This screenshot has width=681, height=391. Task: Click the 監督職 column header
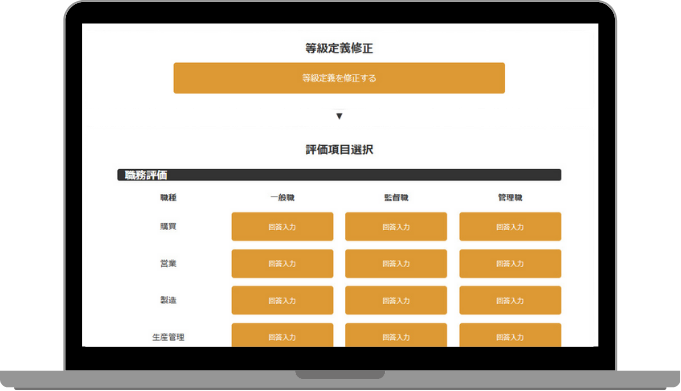(396, 198)
